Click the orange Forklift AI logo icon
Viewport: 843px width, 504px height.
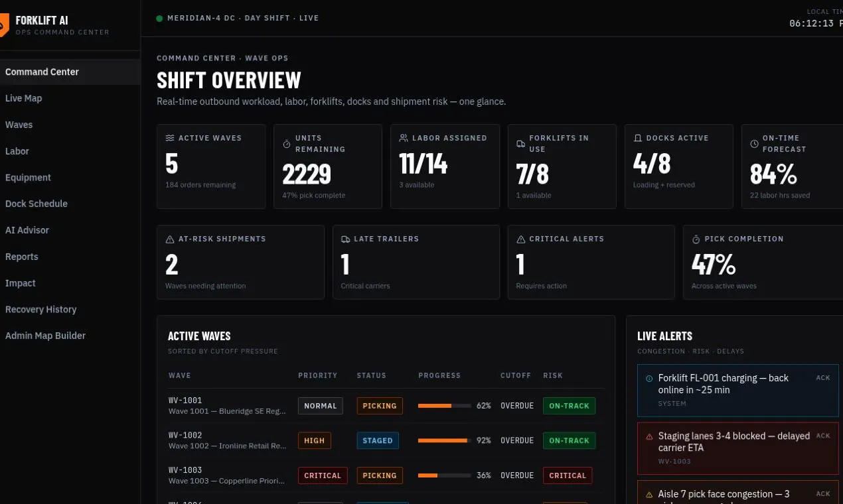[x=3, y=25]
